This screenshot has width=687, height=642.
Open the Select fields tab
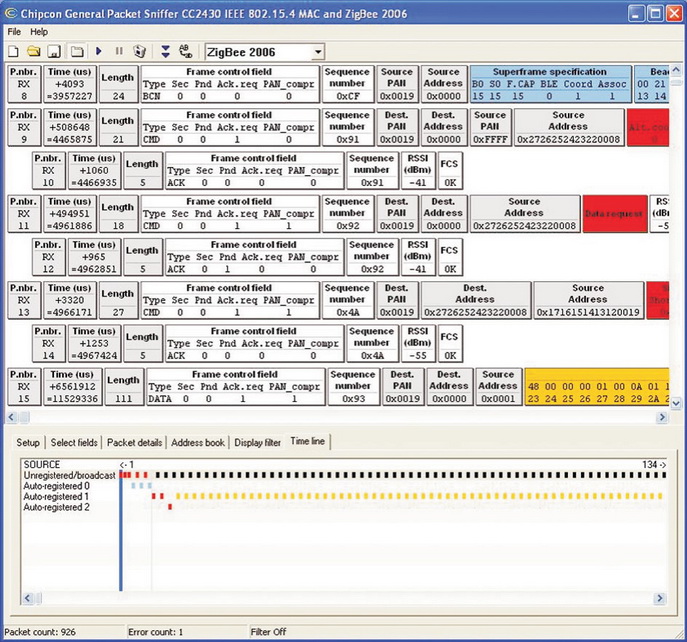[x=75, y=442]
